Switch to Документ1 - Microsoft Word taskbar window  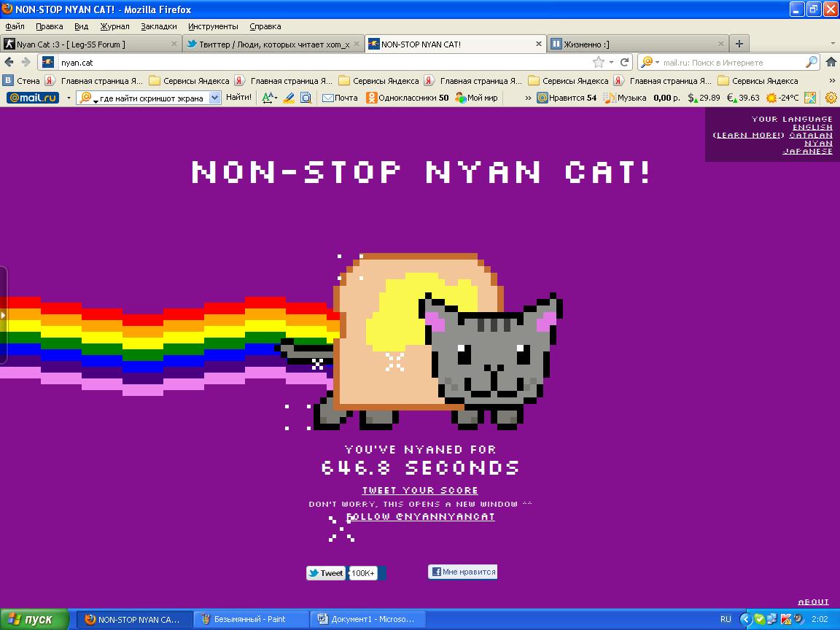point(368,619)
